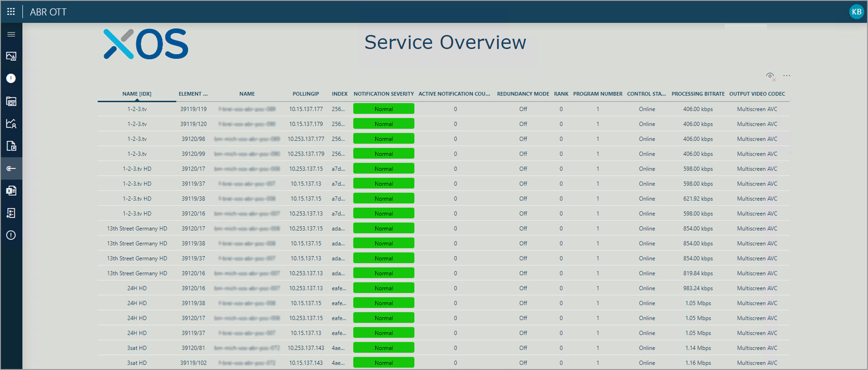The width and height of the screenshot is (868, 370).
Task: Click the 819.84 kbps bitrate cell
Action: pos(698,273)
